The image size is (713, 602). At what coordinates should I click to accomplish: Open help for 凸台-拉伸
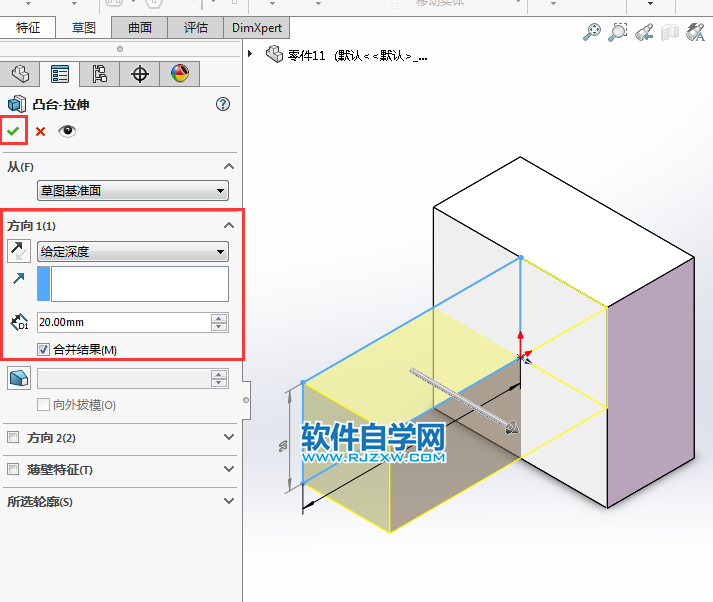click(223, 105)
